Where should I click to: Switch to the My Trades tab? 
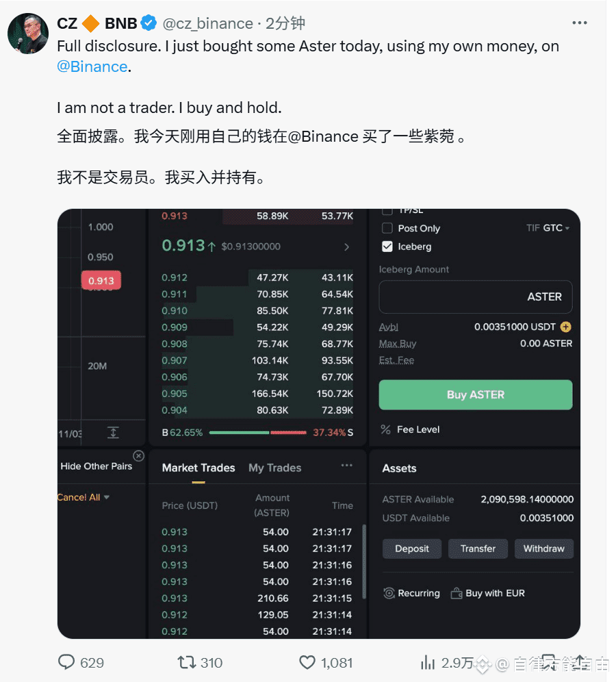click(274, 468)
